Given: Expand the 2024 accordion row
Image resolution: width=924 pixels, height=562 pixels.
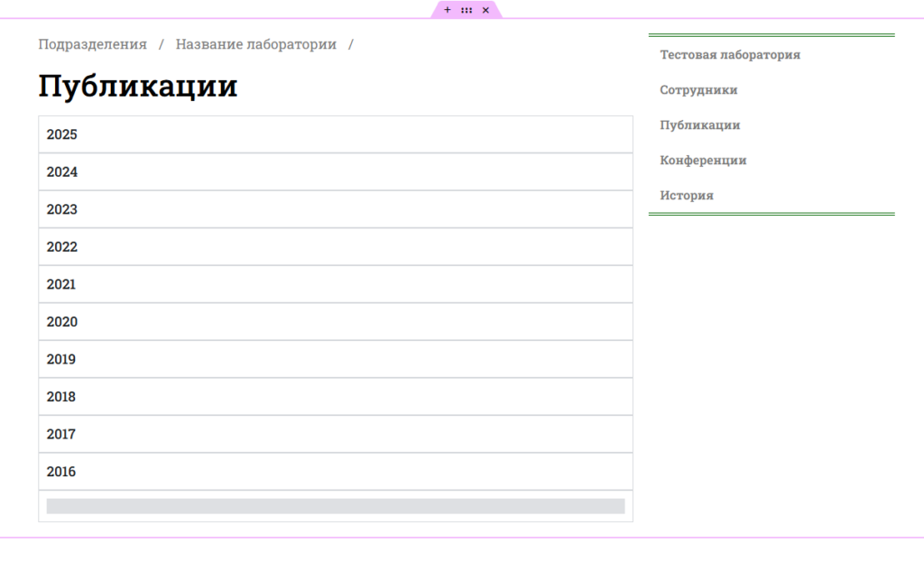Looking at the screenshot, I should point(335,172).
